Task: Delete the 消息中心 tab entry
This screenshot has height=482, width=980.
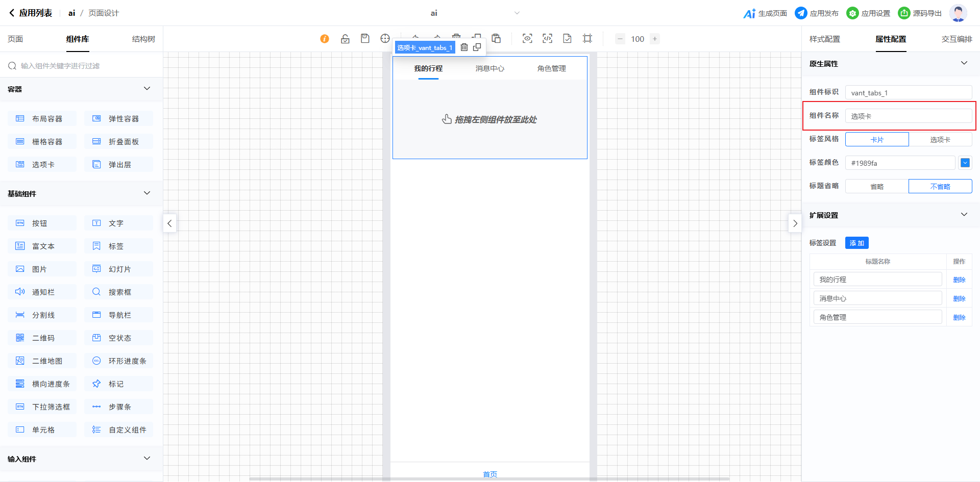Action: 959,298
